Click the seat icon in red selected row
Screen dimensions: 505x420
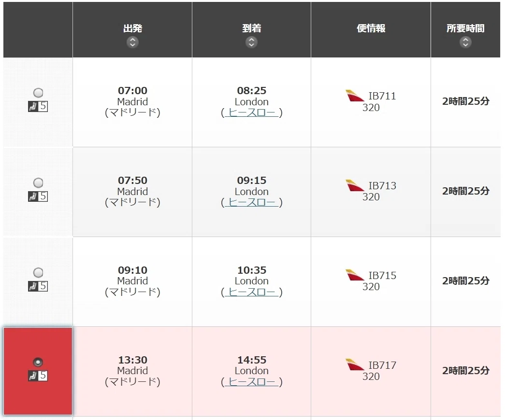(38, 376)
